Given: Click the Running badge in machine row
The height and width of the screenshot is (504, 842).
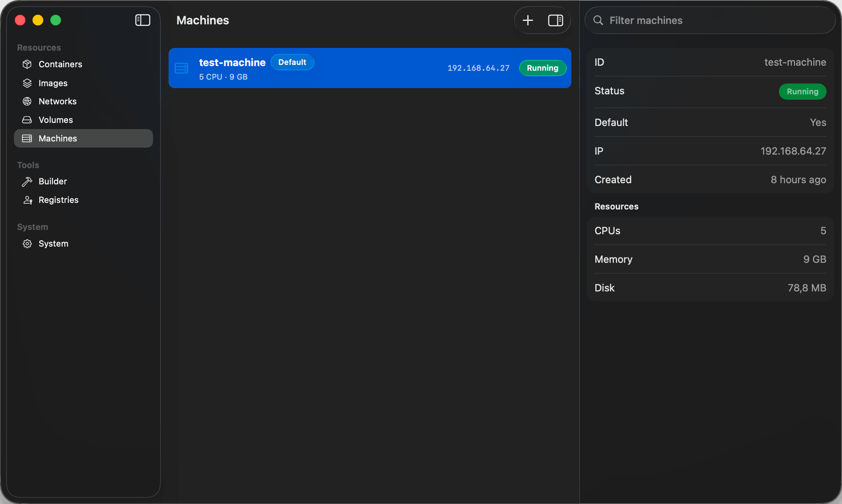Looking at the screenshot, I should [x=542, y=68].
